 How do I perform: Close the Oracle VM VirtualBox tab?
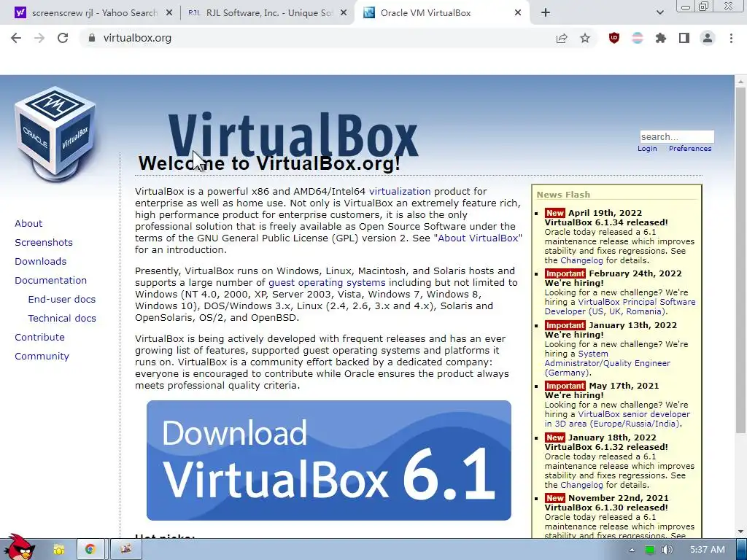point(518,13)
